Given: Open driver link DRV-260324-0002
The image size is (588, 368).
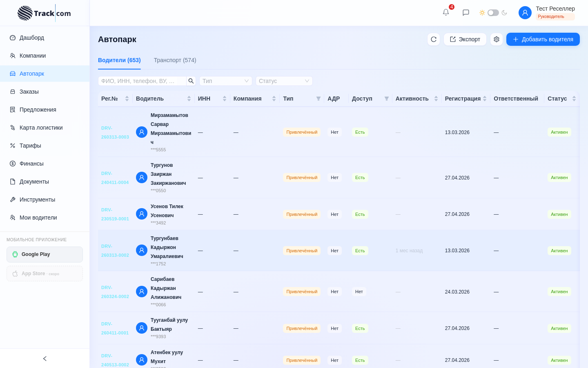Looking at the screenshot, I should (115, 292).
